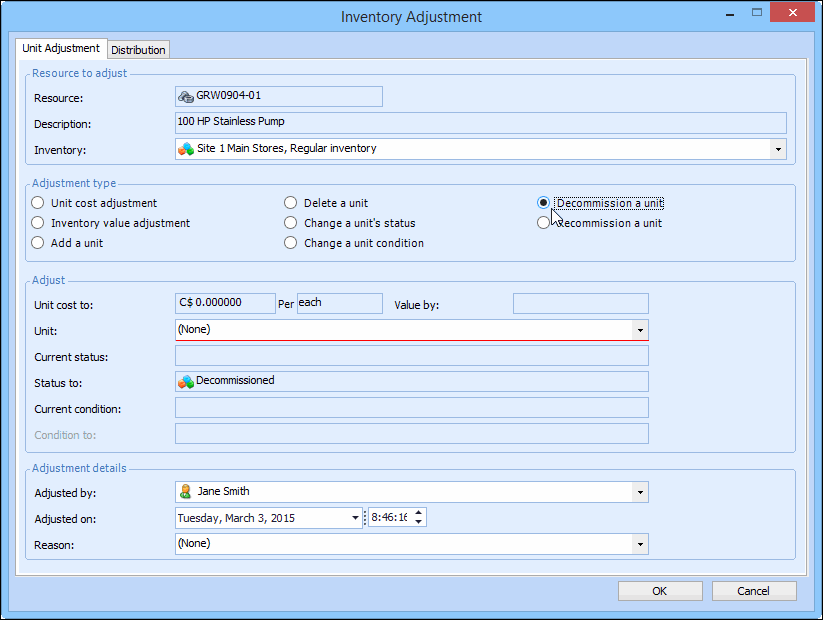Select the Recommission a unit option
This screenshot has width=823, height=620.
(x=543, y=223)
